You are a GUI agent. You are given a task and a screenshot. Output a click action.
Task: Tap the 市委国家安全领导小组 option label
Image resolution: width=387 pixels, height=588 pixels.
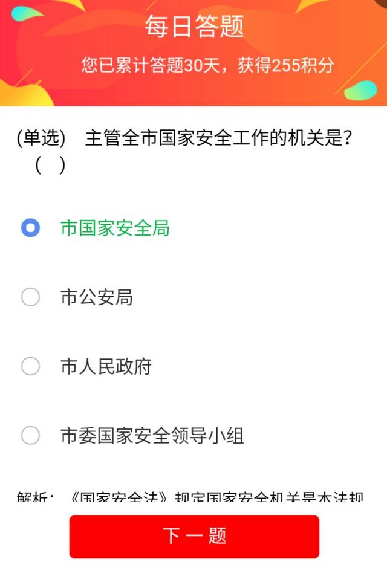pos(152,435)
